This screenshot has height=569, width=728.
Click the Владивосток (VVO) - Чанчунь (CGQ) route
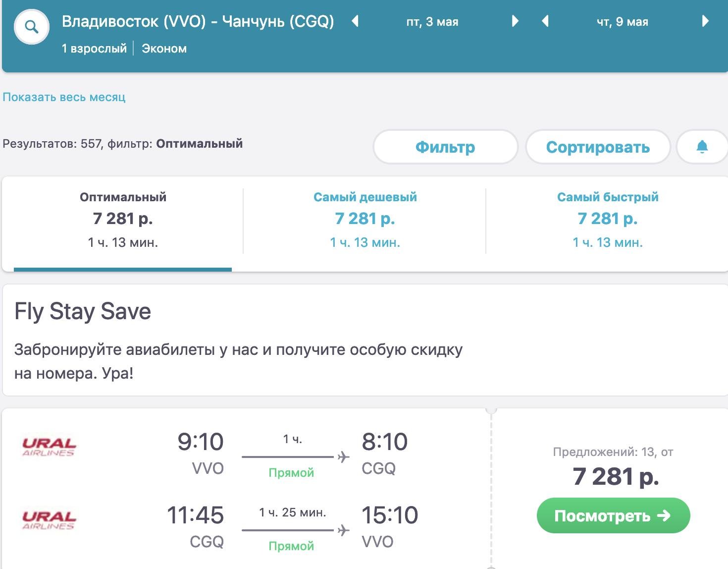(x=198, y=22)
